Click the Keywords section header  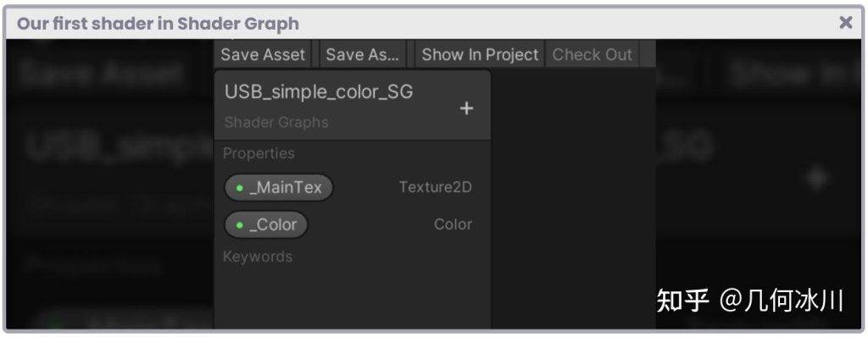pos(258,257)
